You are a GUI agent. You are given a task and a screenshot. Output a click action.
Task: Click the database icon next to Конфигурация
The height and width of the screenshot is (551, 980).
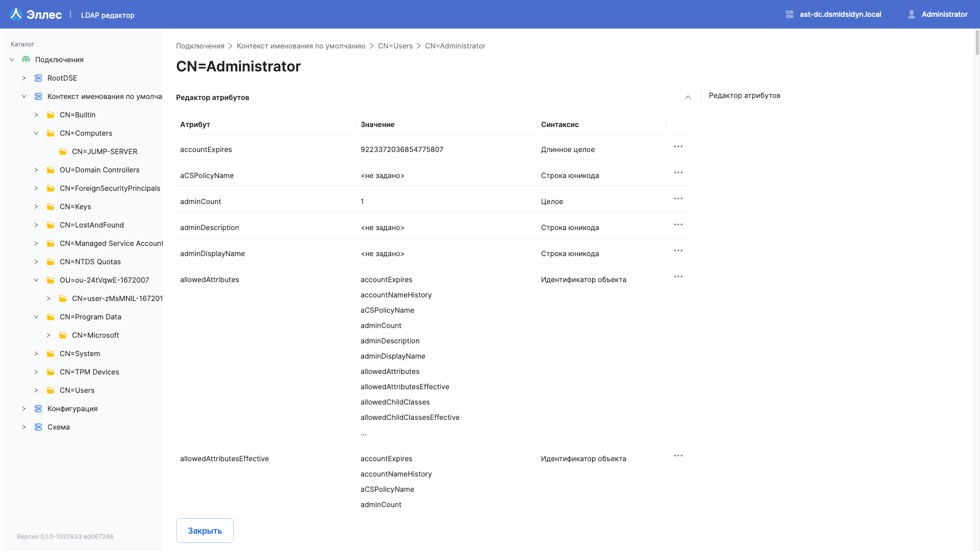38,408
